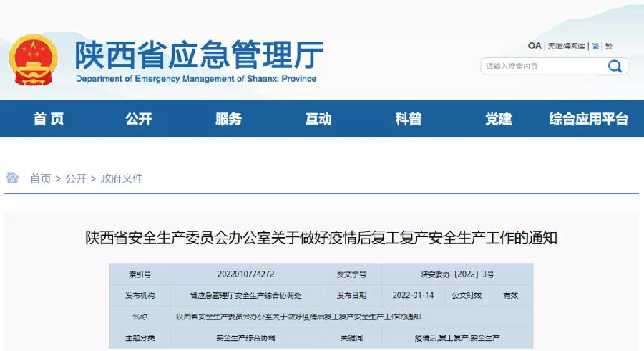
Task: Click the 陕西省应急管理厅 site title
Action: [199, 54]
